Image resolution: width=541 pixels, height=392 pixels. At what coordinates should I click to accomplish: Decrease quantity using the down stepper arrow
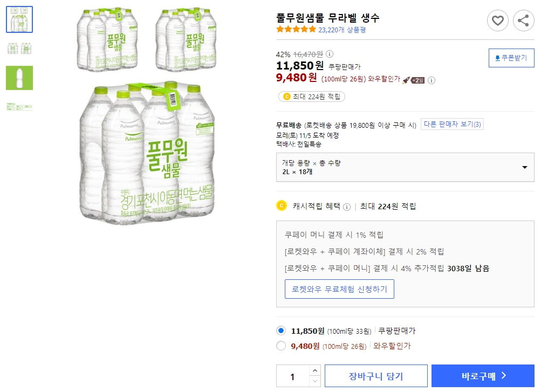point(314,380)
